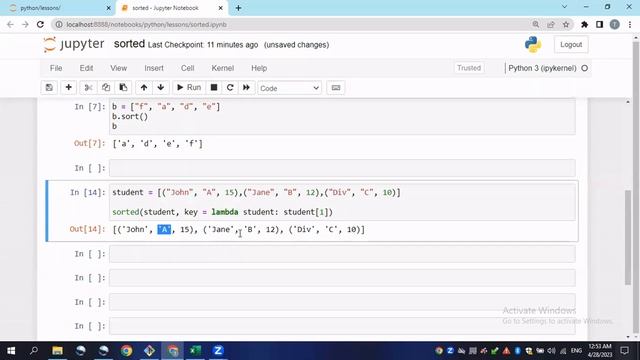Open the command palette keyboard icon
Viewport: 640px width, 360px height.
(336, 88)
